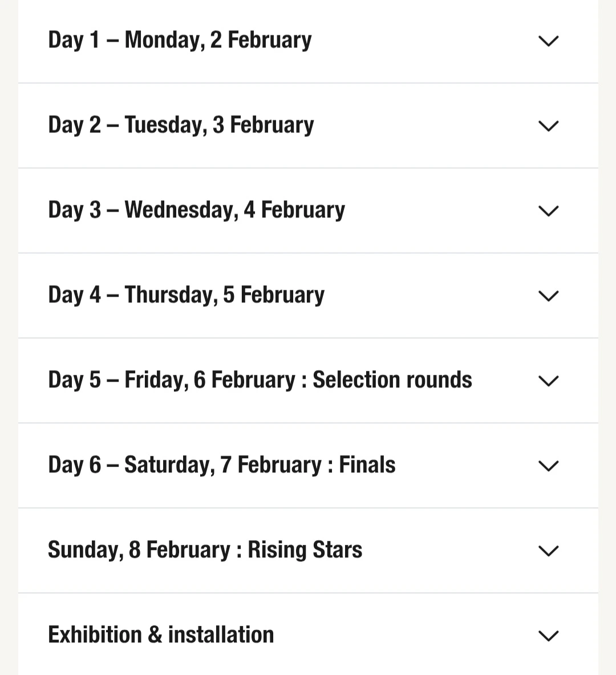Click the "Monday, 2 February" heading text
The width and height of the screenshot is (616, 675).
tap(218, 40)
